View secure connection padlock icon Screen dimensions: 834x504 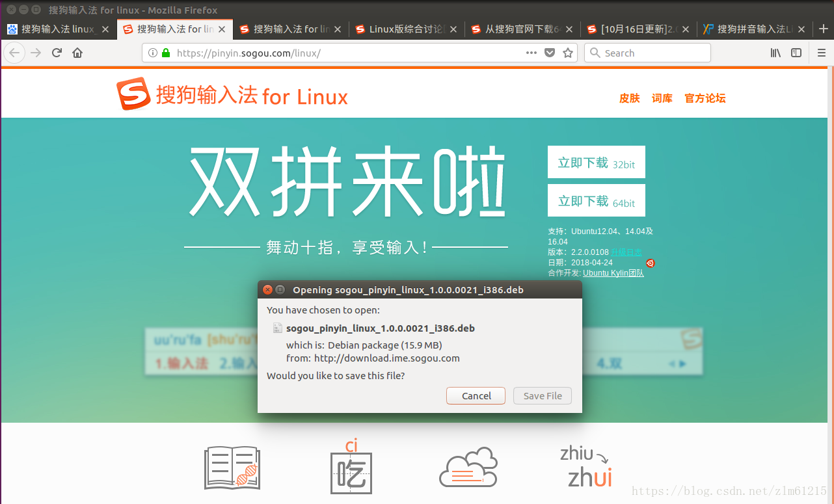165,53
